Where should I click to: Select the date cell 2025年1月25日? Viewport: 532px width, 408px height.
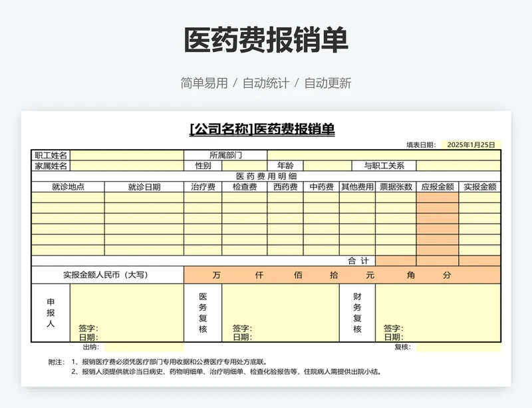pyautogui.click(x=471, y=144)
